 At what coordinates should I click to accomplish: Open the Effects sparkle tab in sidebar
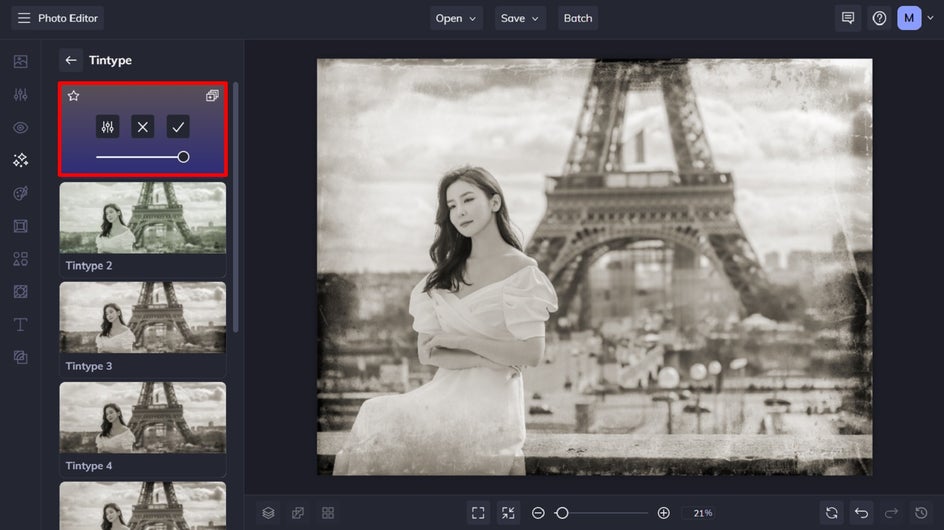(20, 160)
